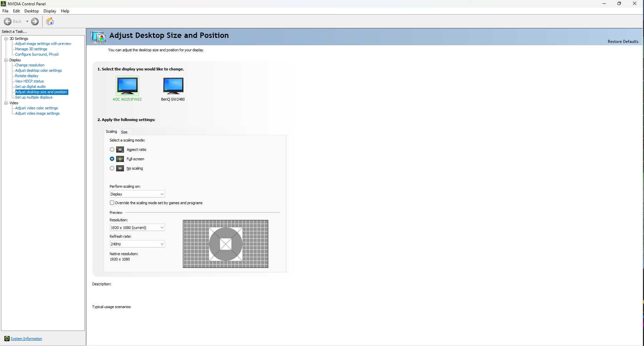Image resolution: width=644 pixels, height=346 pixels.
Task: Open the Display menu
Action: [x=50, y=11]
